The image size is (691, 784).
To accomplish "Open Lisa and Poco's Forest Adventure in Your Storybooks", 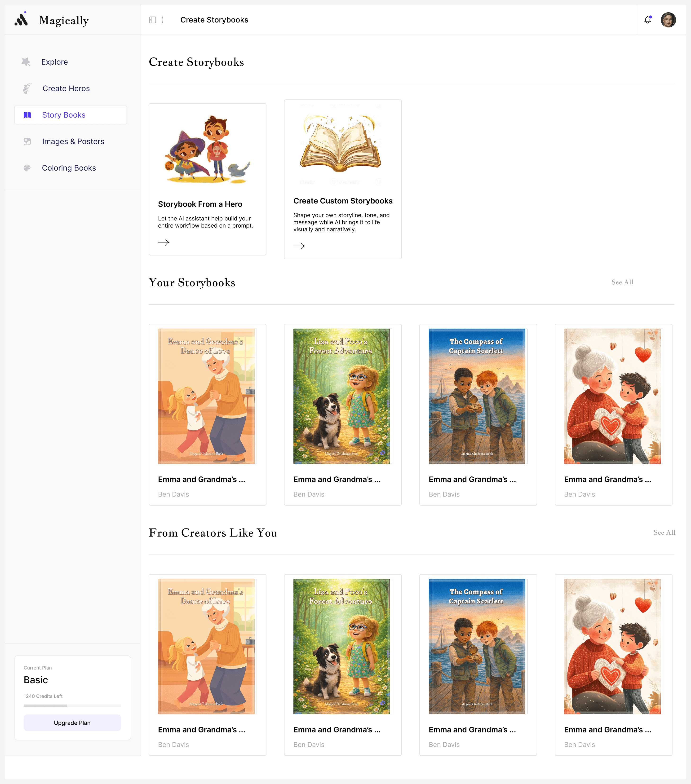I will 341,396.
